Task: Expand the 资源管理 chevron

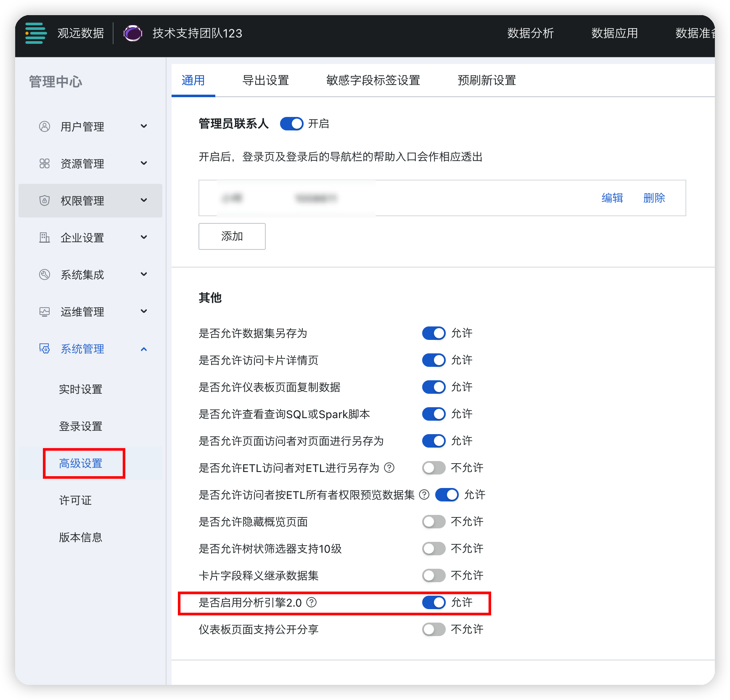Action: [144, 163]
